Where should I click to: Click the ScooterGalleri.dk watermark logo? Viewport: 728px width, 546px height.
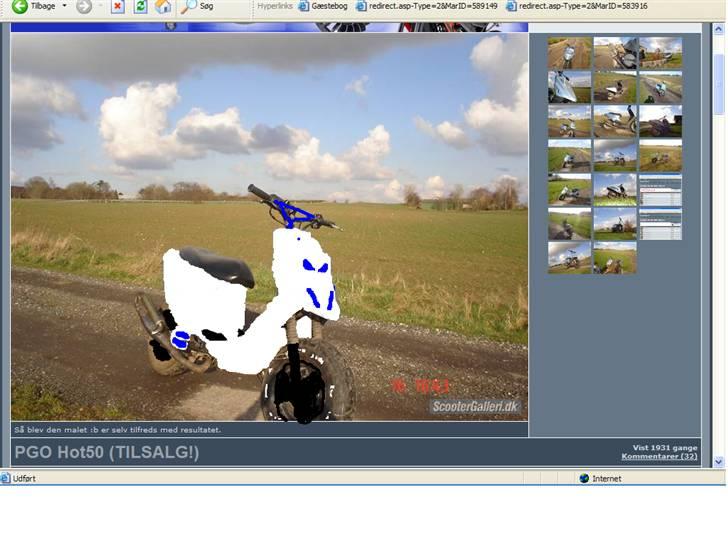475,407
